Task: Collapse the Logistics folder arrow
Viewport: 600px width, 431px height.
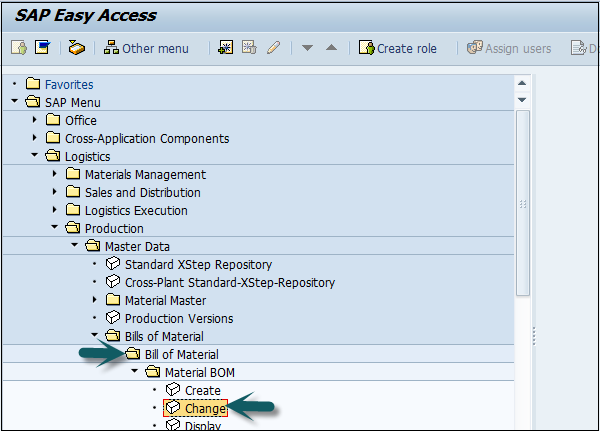Action: point(36,156)
